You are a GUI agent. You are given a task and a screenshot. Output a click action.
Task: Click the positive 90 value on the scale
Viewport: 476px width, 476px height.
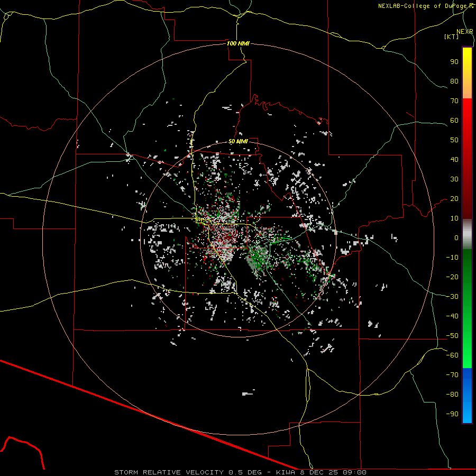(454, 62)
